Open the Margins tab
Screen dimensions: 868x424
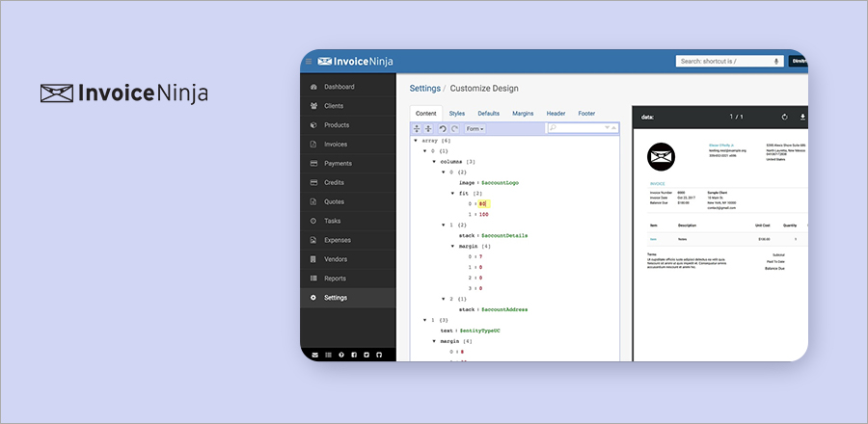(523, 114)
